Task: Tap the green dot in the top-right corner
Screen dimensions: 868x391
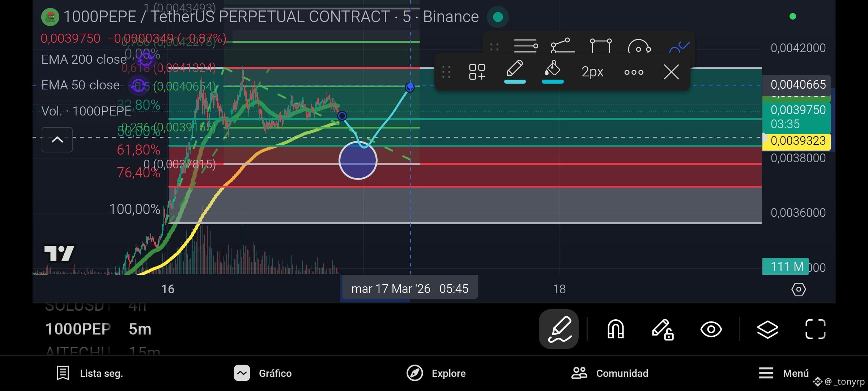Action: (x=793, y=16)
